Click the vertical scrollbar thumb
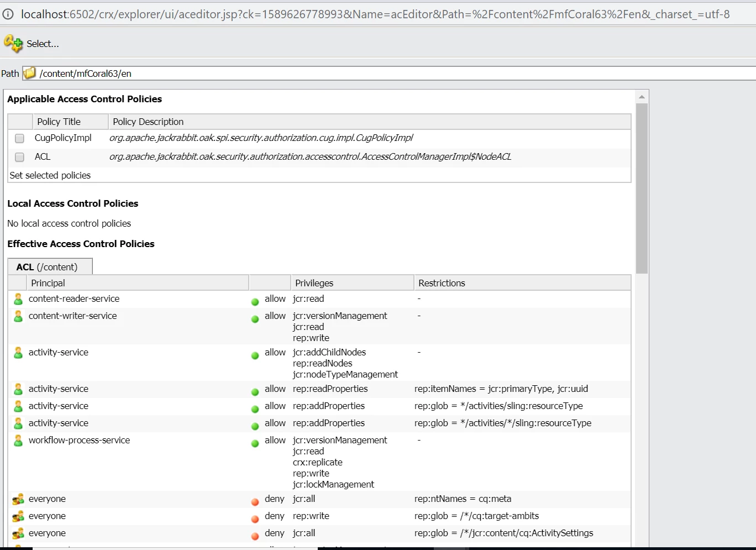This screenshot has width=756, height=550. point(642,188)
